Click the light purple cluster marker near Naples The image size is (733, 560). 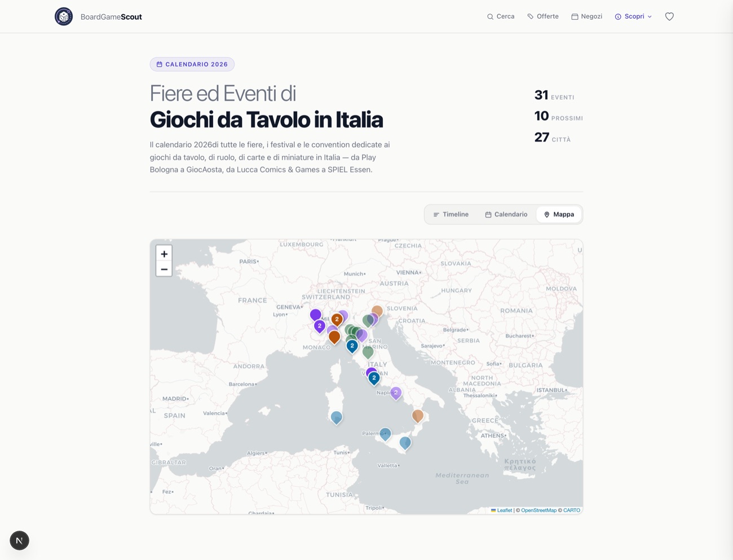point(396,393)
